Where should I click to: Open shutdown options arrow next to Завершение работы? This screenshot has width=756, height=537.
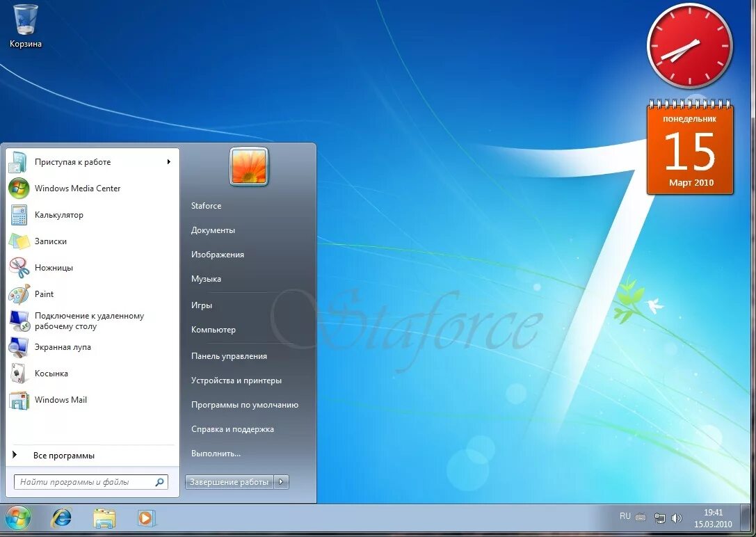pyautogui.click(x=282, y=481)
